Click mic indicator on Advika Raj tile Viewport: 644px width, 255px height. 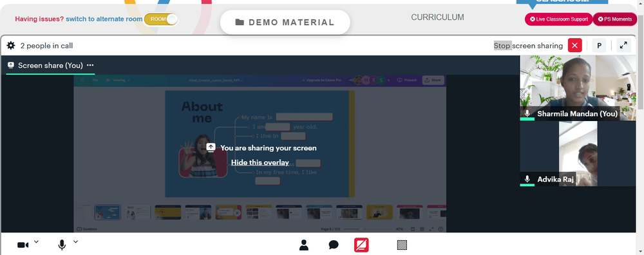(x=527, y=179)
